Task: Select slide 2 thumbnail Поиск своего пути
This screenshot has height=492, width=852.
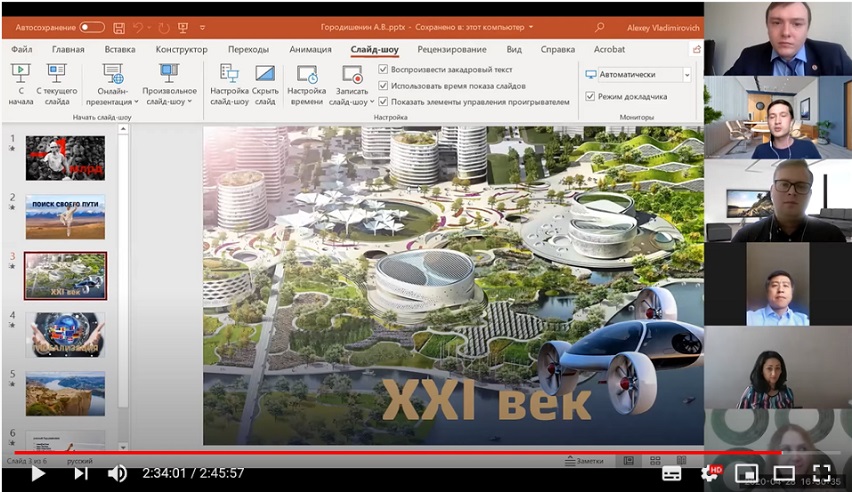Action: click(65, 216)
